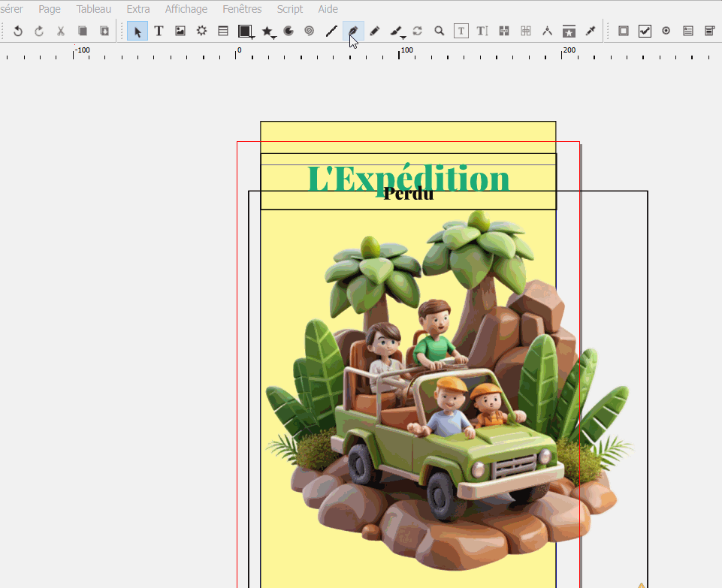722x588 pixels.
Task: Expand the Shape tool dropdown arrow
Action: point(252,38)
